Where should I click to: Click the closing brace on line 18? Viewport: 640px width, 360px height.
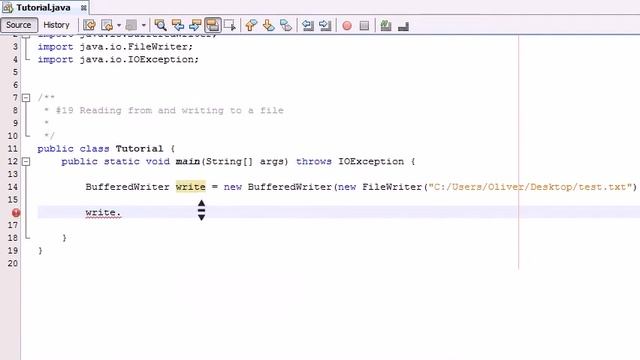click(x=64, y=238)
